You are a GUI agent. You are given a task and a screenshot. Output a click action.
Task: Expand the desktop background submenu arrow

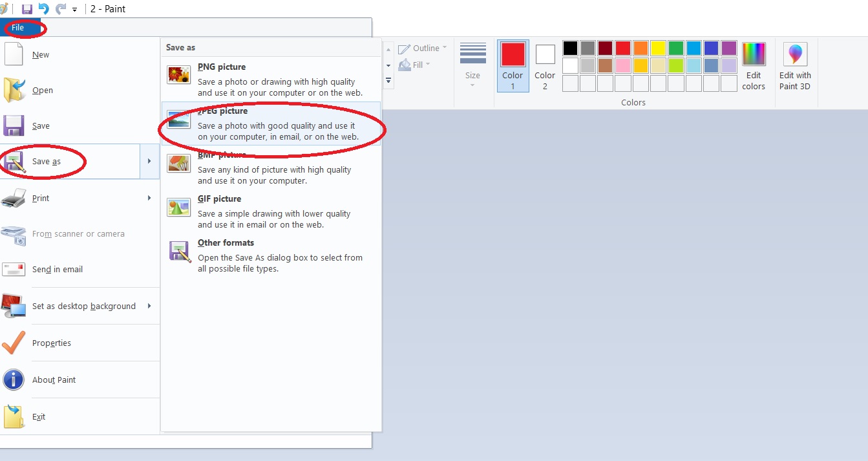[x=149, y=306]
